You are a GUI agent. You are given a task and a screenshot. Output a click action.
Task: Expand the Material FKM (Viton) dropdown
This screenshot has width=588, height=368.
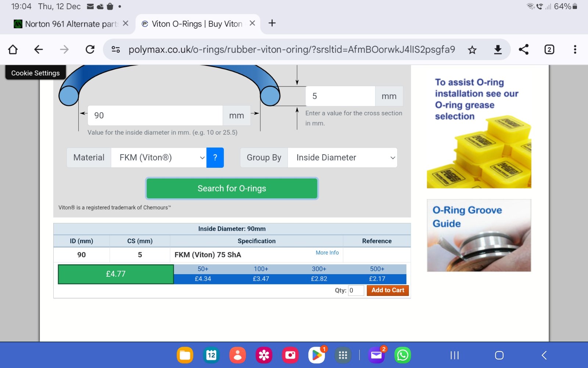[x=158, y=158]
